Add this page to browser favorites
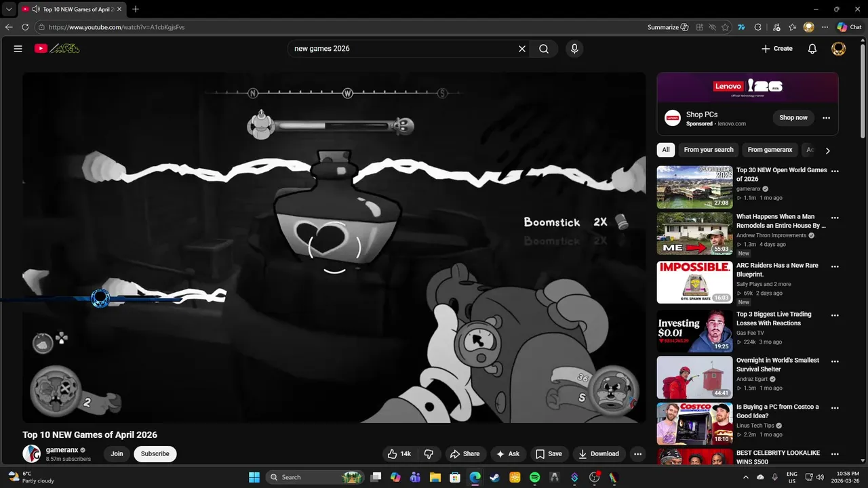 point(725,27)
